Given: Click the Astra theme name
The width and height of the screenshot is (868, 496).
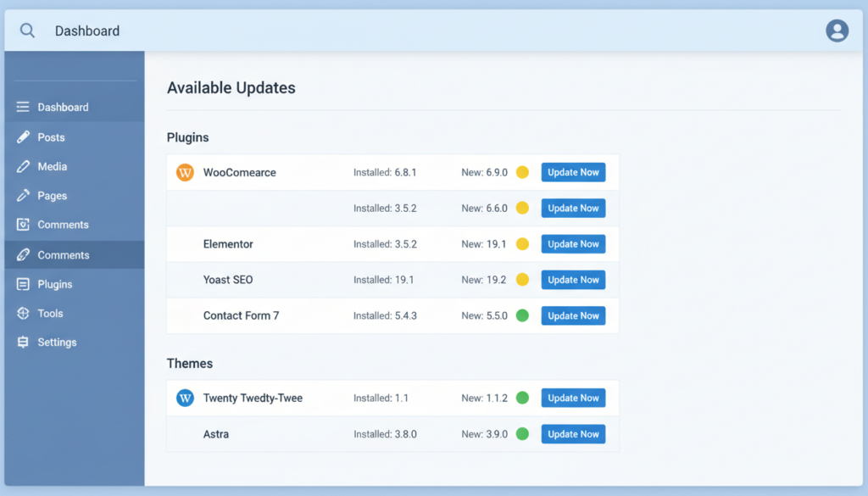Looking at the screenshot, I should 216,434.
